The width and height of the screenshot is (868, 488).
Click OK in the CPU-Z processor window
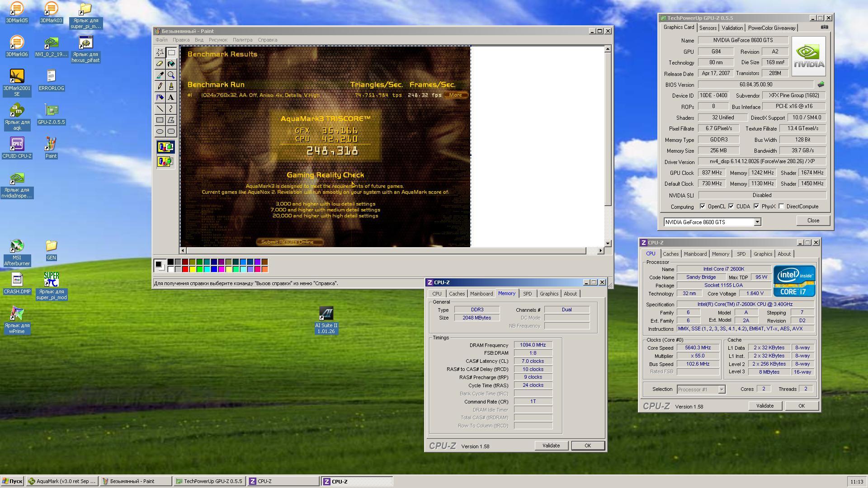(x=801, y=406)
